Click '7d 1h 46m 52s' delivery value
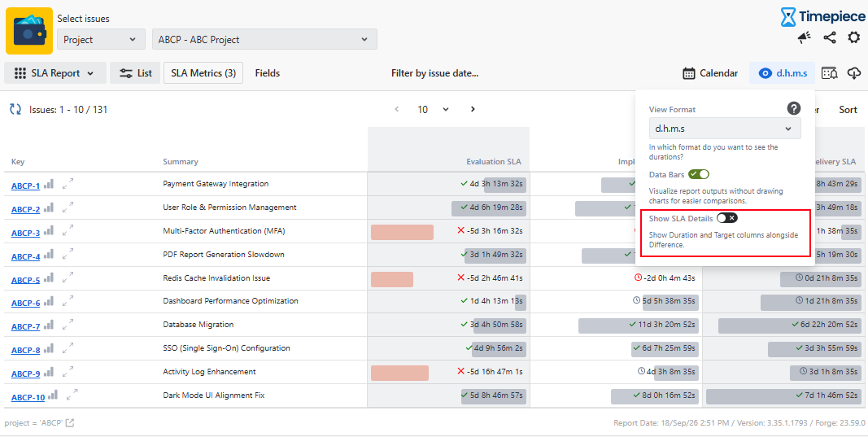This screenshot has height=437, width=868. (831, 395)
